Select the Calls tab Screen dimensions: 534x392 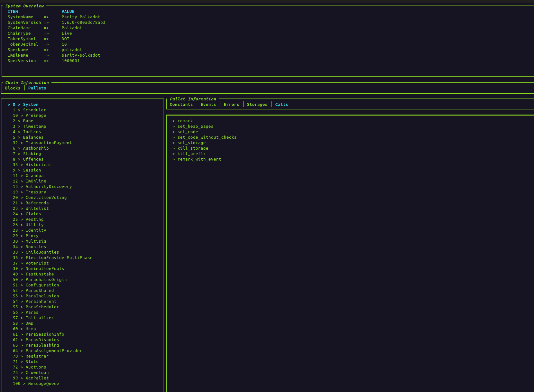pos(281,105)
